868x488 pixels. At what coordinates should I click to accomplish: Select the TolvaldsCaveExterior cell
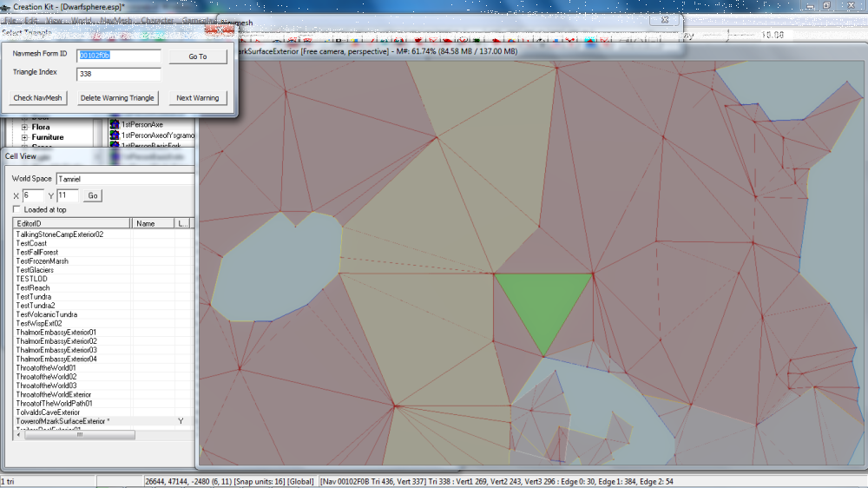pos(48,412)
